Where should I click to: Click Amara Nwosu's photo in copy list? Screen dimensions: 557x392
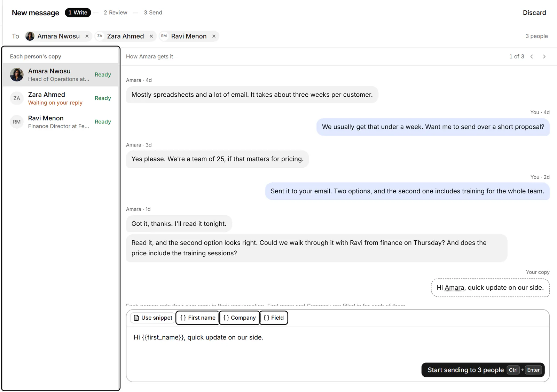(x=17, y=75)
